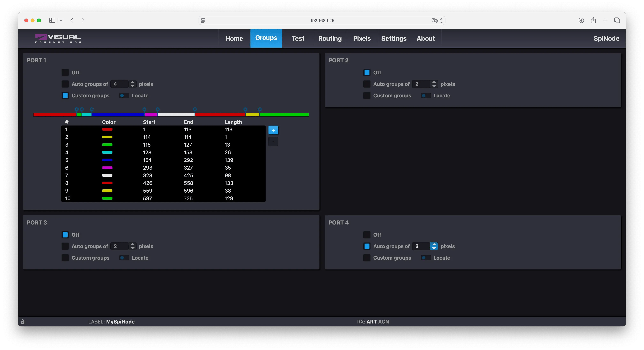Remove a group with the minus button
Image resolution: width=644 pixels, height=350 pixels.
pyautogui.click(x=273, y=142)
